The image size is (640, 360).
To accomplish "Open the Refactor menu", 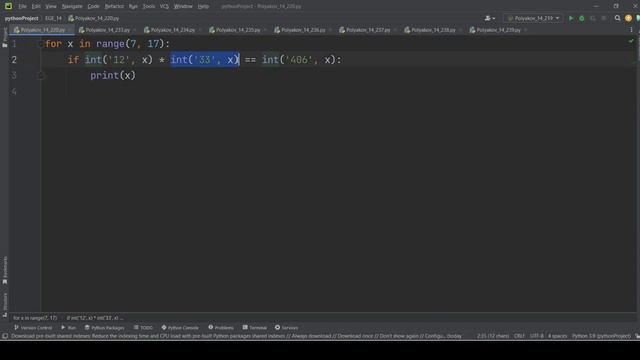I will (114, 6).
